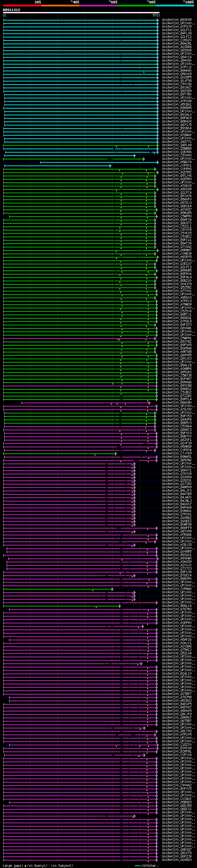The image size is (197, 868).
Task: Select hit label UniRef100_Q84Y14
Action: click(x=176, y=57)
